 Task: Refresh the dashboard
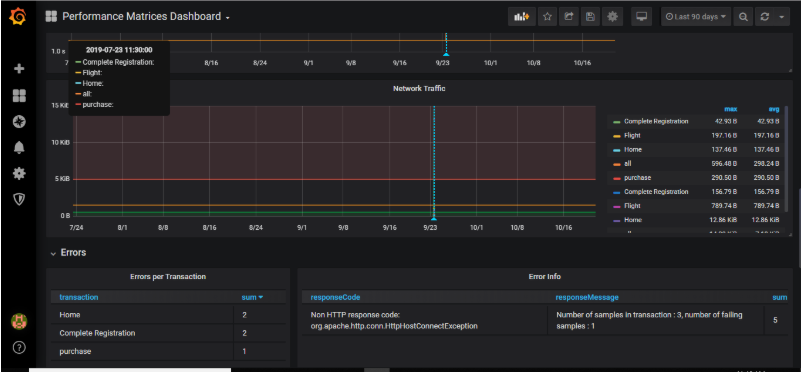click(x=765, y=16)
